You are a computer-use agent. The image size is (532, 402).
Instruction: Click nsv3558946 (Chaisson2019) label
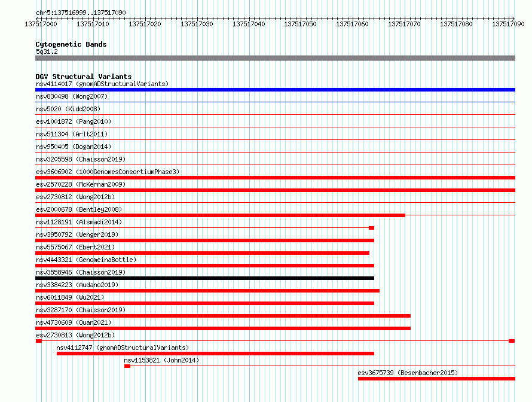click(x=81, y=272)
